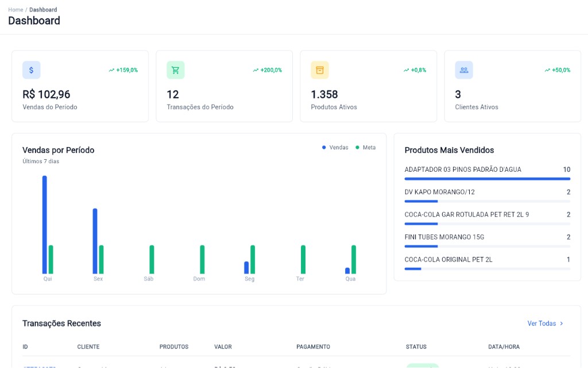
Task: Toggle the Meta legend series
Action: tap(366, 148)
